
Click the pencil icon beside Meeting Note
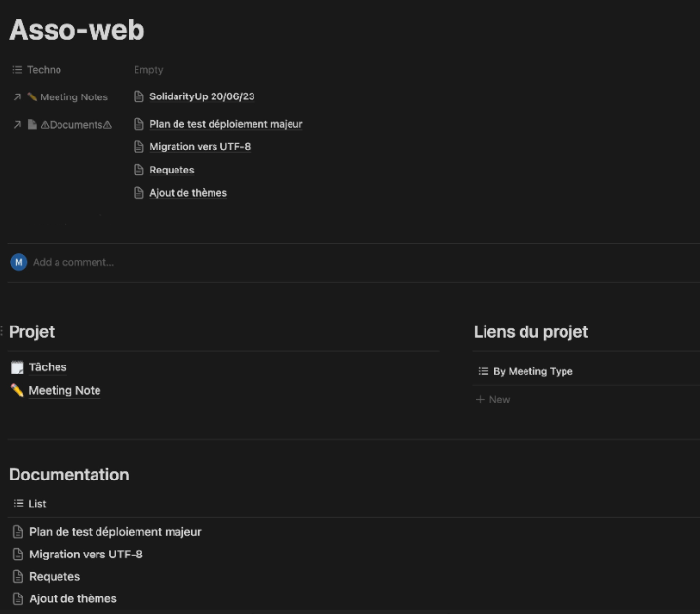tap(18, 391)
